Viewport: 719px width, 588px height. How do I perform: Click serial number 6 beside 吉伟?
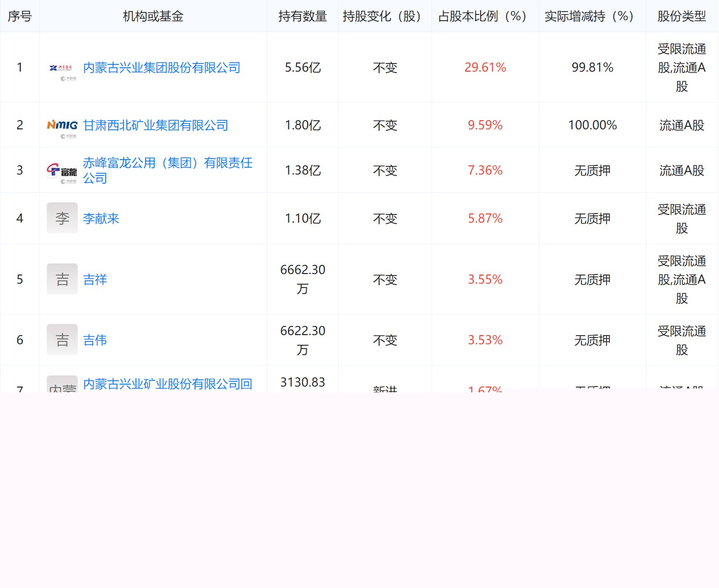20,340
